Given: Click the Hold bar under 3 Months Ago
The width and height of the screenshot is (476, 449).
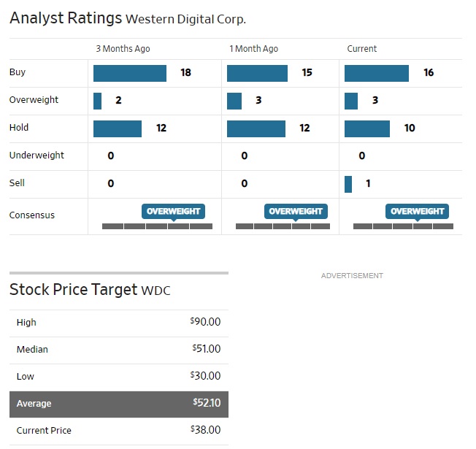Looking at the screenshot, I should (x=118, y=128).
